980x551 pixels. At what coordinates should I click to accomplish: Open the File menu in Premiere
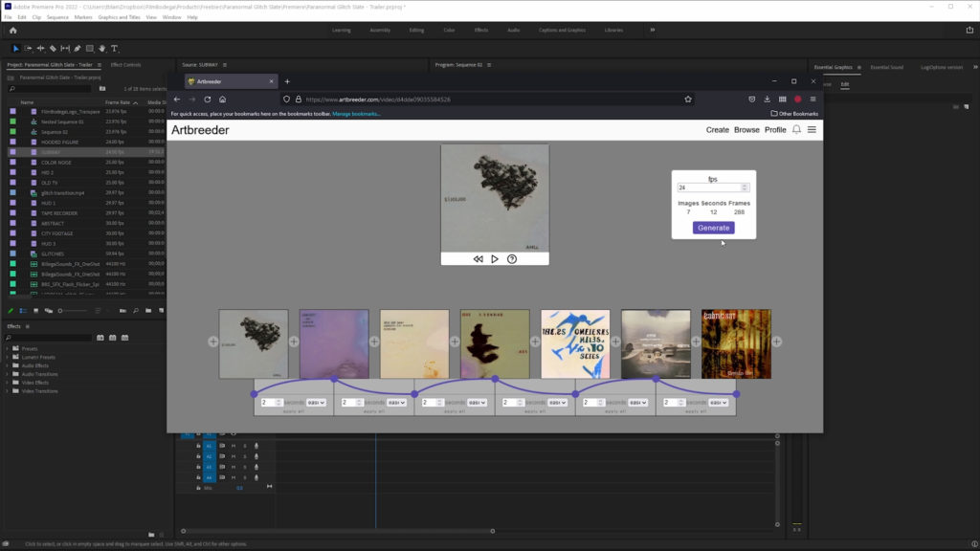click(8, 17)
